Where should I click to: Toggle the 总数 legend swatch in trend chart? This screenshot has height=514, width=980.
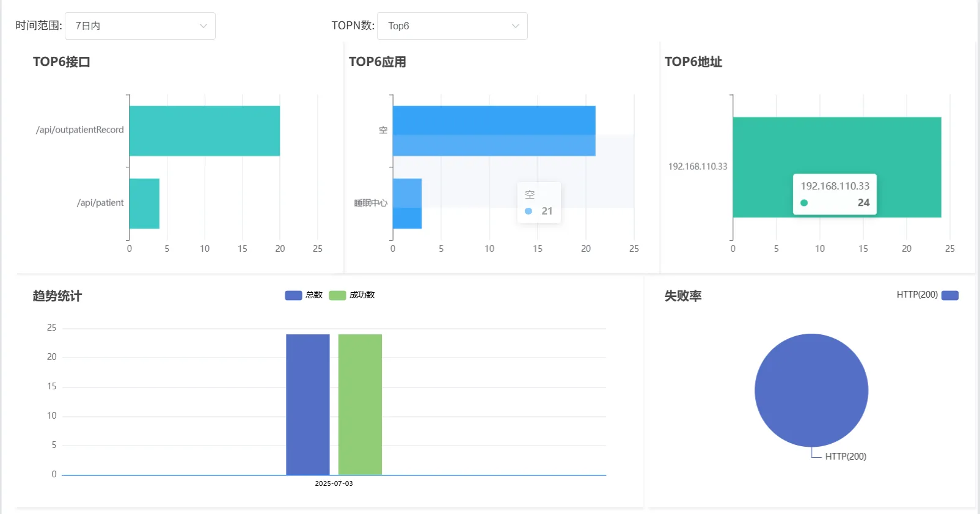click(x=293, y=295)
